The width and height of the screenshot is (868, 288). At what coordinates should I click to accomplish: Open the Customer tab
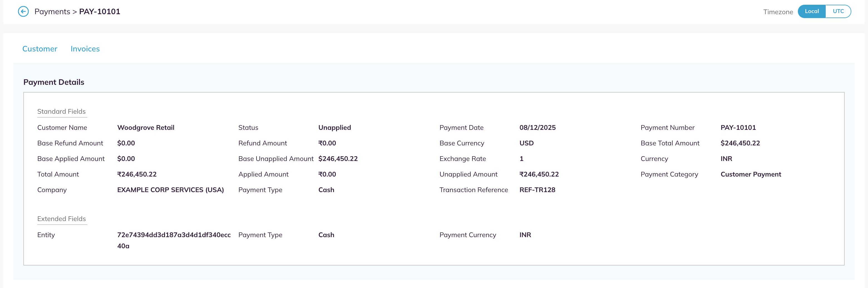pos(40,49)
